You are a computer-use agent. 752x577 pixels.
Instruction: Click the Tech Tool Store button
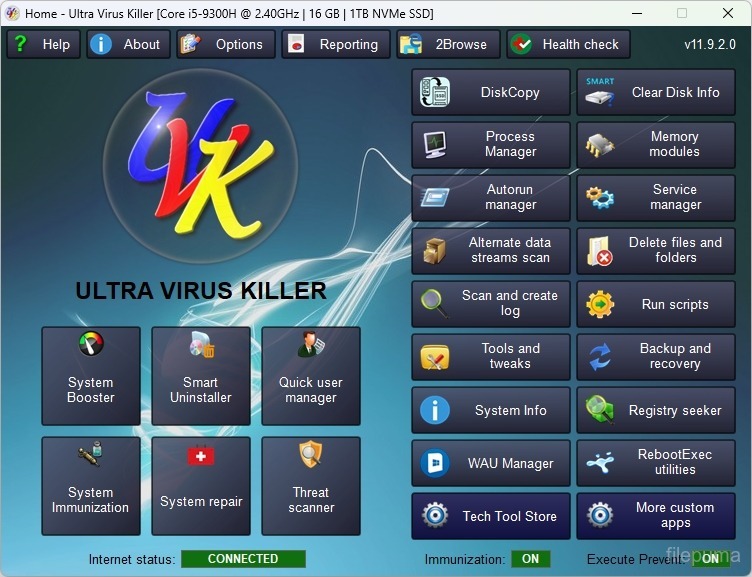point(491,516)
